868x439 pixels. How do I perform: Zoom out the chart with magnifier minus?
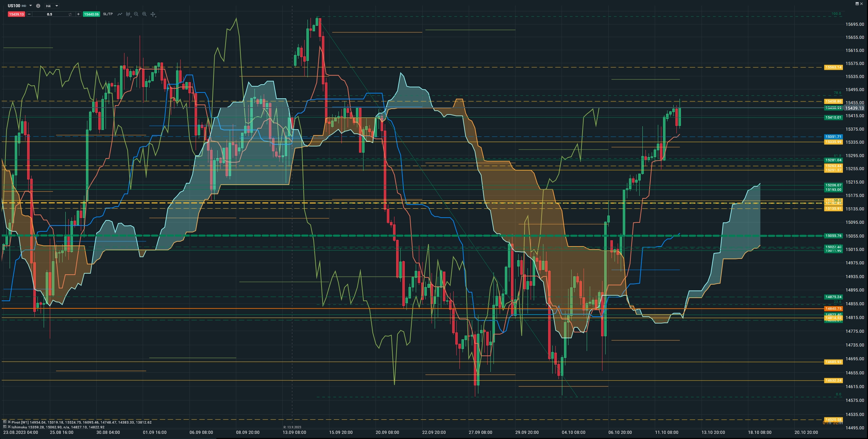pos(136,14)
